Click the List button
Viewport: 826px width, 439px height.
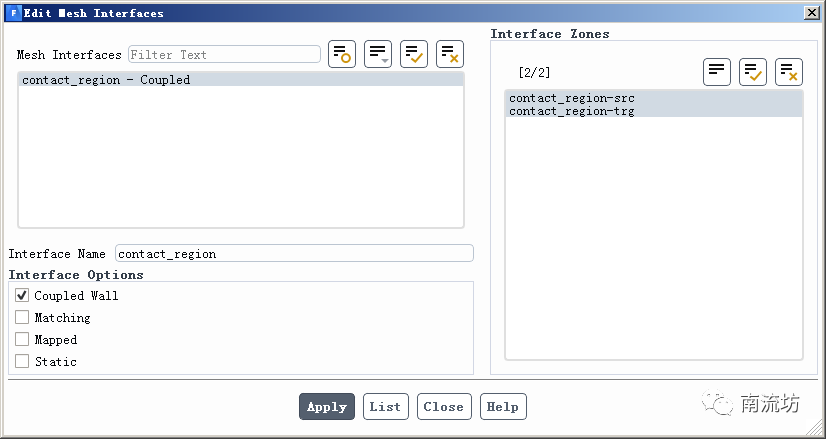pyautogui.click(x=385, y=407)
